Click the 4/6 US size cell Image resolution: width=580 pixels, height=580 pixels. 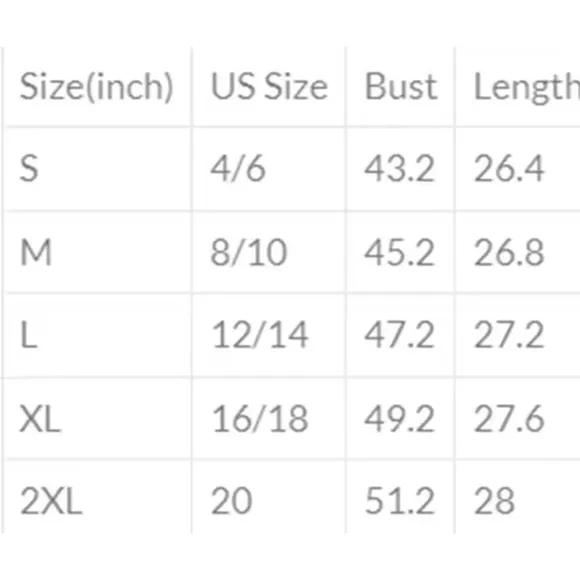point(238,169)
